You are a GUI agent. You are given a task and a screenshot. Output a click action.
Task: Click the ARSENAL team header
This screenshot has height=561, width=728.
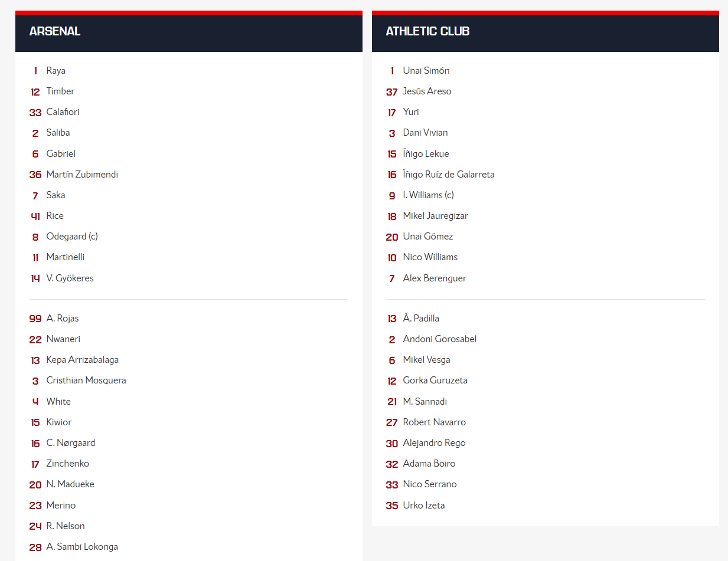pyautogui.click(x=55, y=31)
